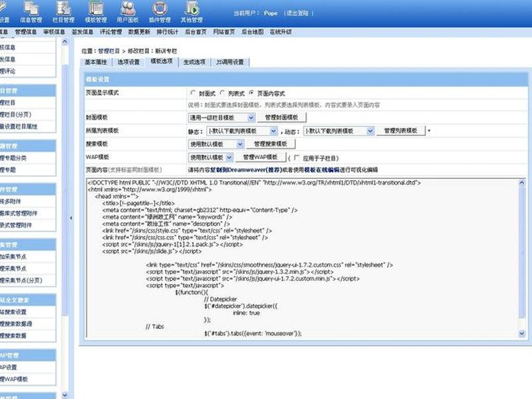Open 签发信息 menu item
This screenshot has height=399, width=532.
(82, 32)
